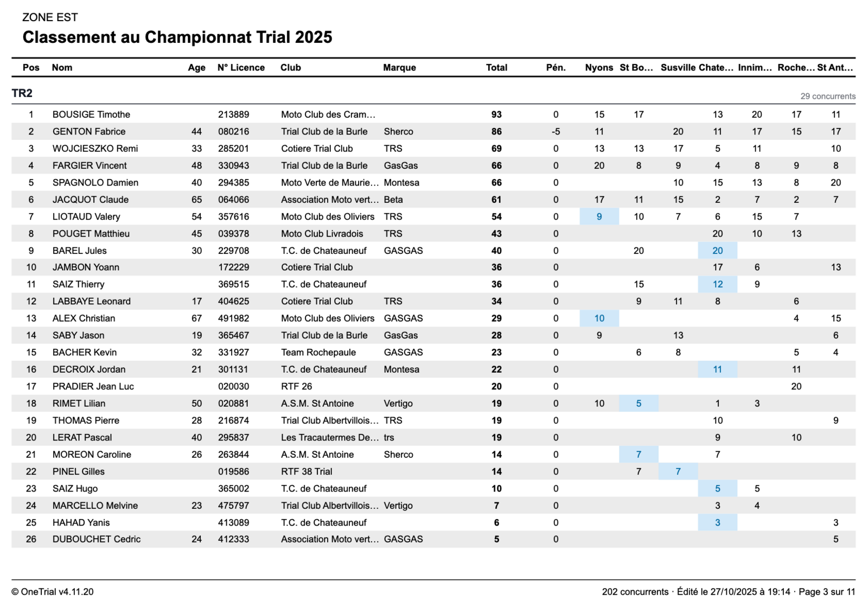
Task: Click the TR2 category heading
Action: [22, 93]
